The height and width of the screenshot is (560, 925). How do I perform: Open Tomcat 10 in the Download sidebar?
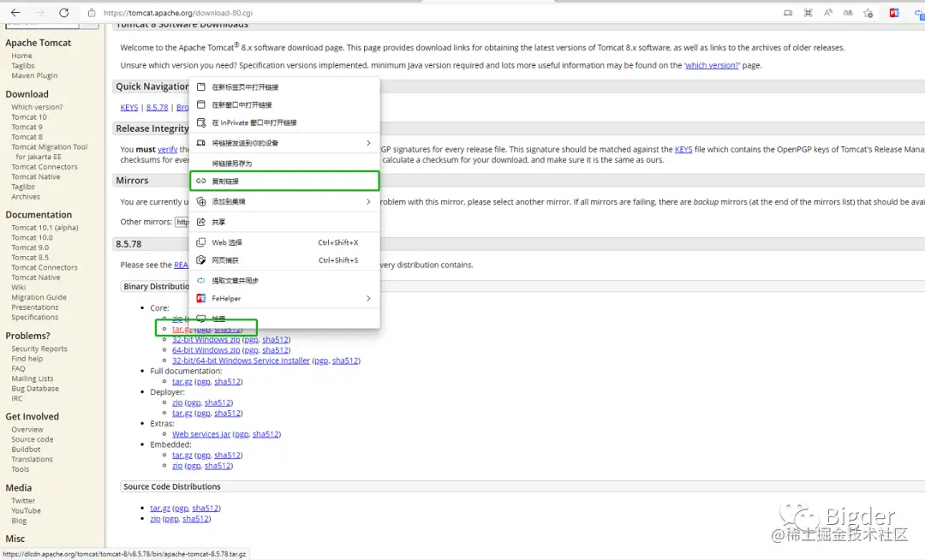29,116
